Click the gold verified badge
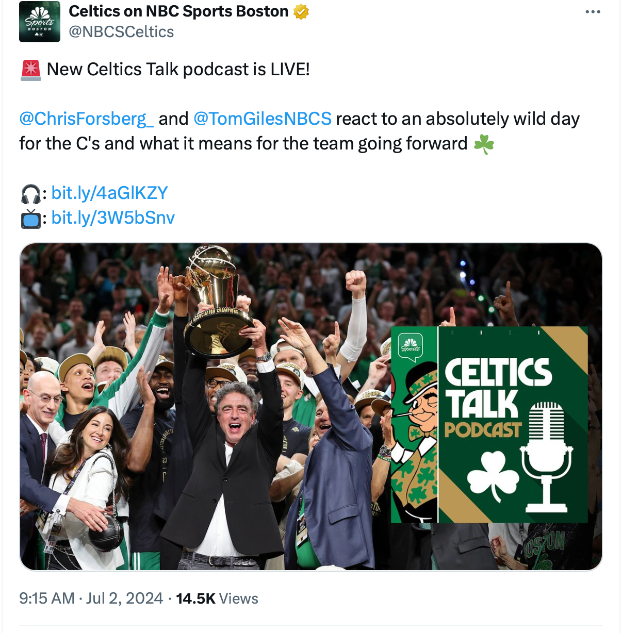622x633 pixels. pyautogui.click(x=299, y=12)
